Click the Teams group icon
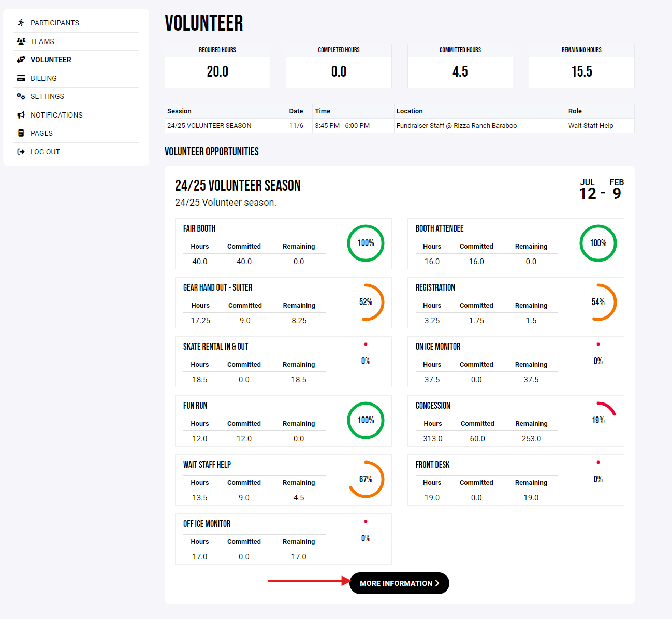Screen dimensions: 672x619 point(21,41)
